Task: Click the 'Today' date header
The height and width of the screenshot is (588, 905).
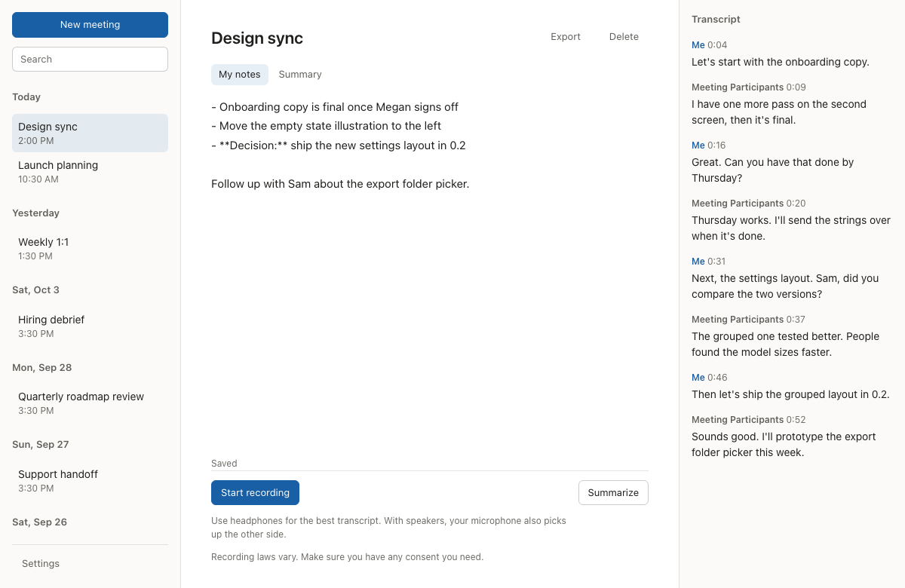Action: coord(26,97)
